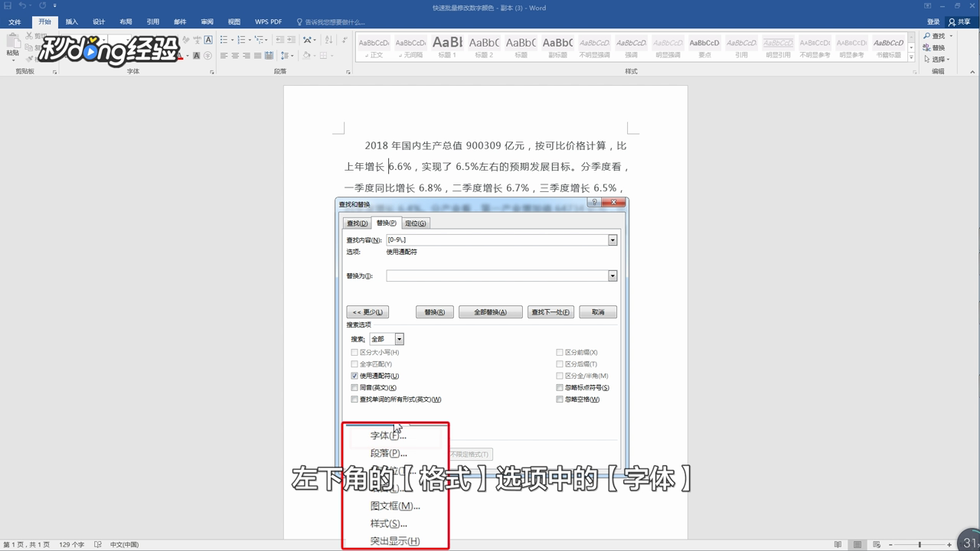980x551 pixels.
Task: Toggle 区分前缀 checkbox
Action: (560, 352)
